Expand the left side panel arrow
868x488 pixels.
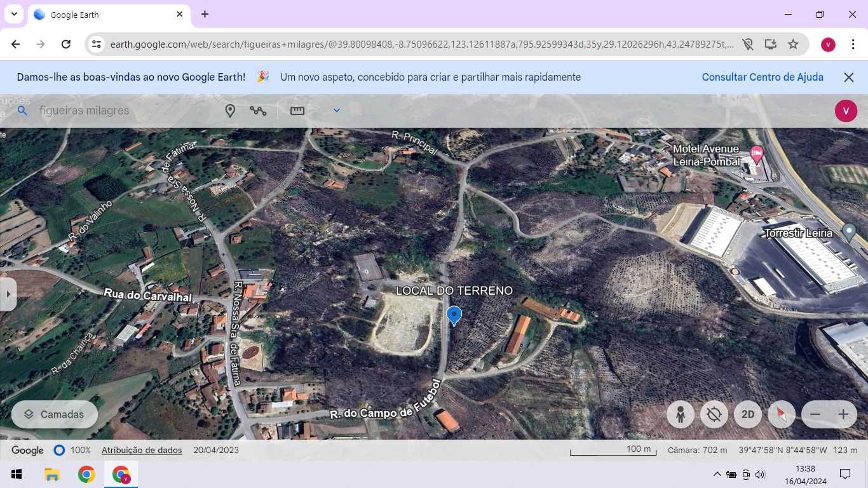pos(8,294)
